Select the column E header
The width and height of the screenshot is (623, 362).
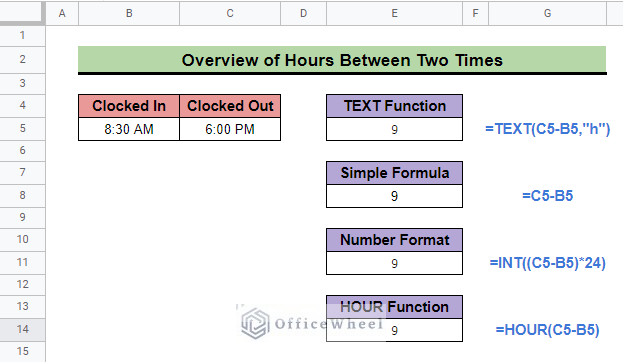coord(395,13)
